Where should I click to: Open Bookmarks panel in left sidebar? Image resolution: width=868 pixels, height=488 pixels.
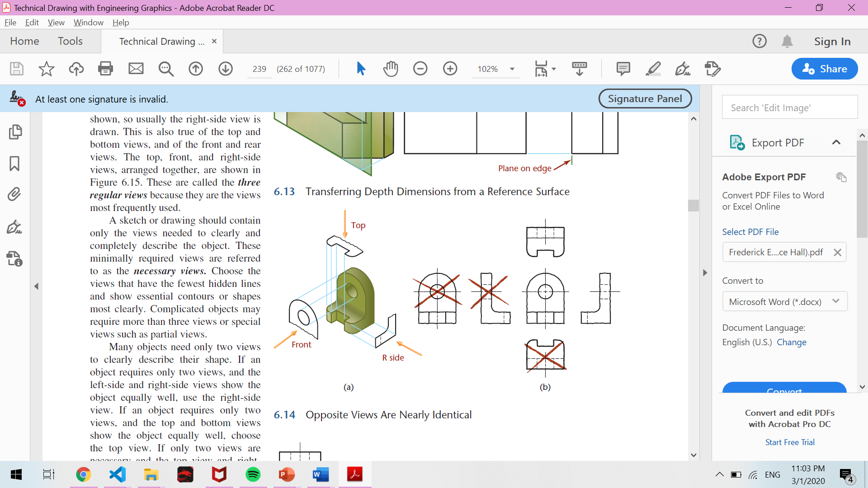point(14,164)
